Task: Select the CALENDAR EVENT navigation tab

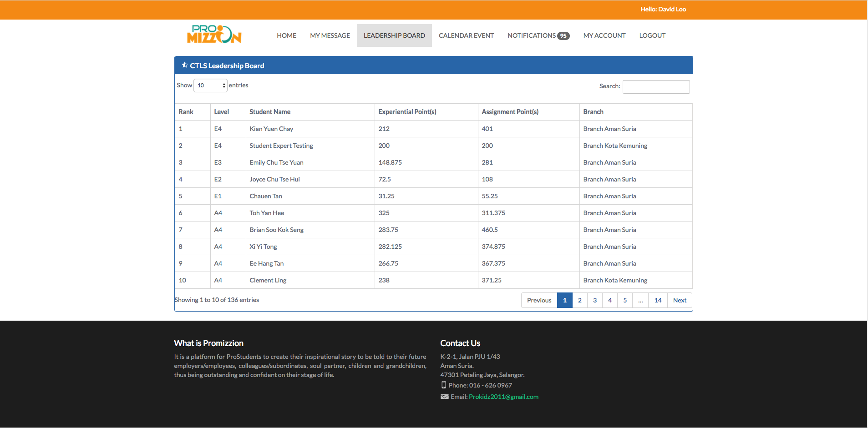Action: (466, 35)
